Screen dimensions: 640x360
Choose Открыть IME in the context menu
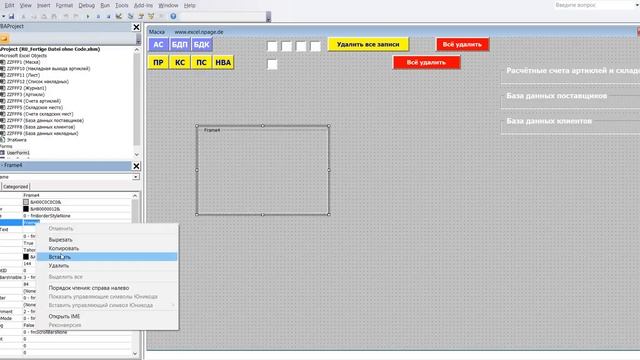coord(107,316)
